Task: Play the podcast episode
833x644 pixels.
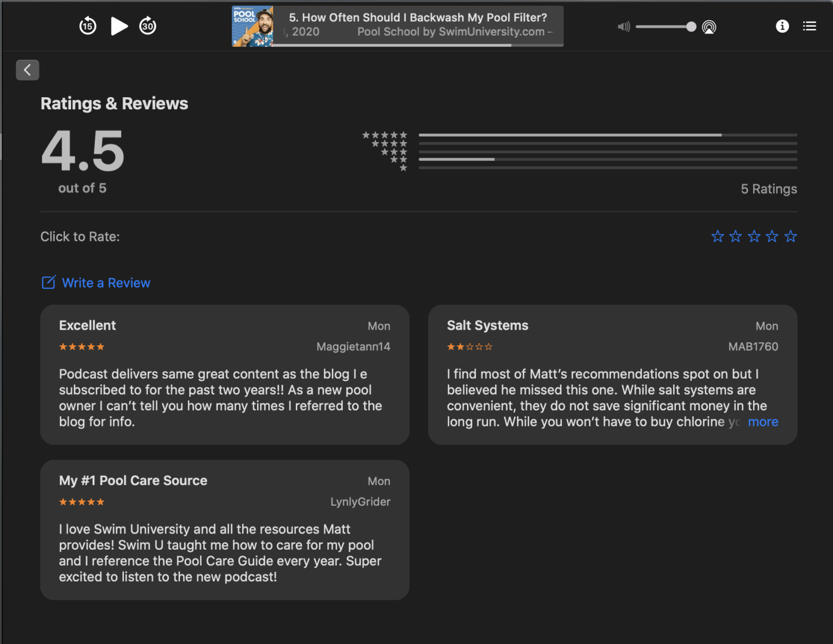Action: (x=119, y=26)
